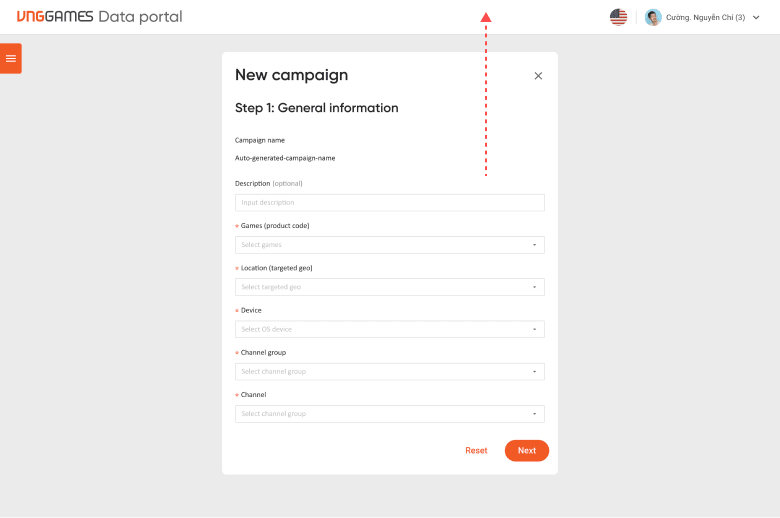Close the New campaign dialog

[538, 76]
